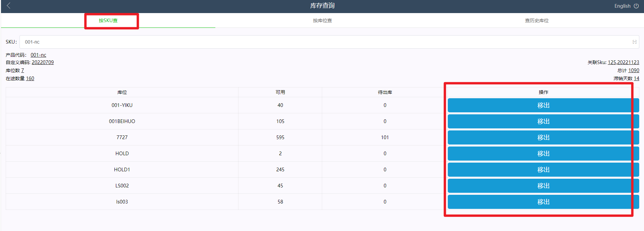The image size is (644, 231).
Task: Click 移出 for location 7727
Action: click(x=543, y=137)
